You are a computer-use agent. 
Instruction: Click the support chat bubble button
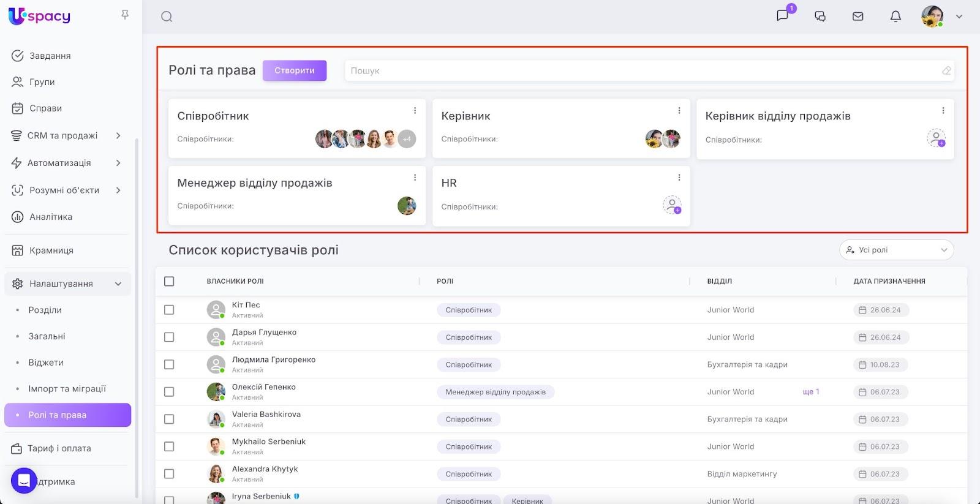point(24,481)
